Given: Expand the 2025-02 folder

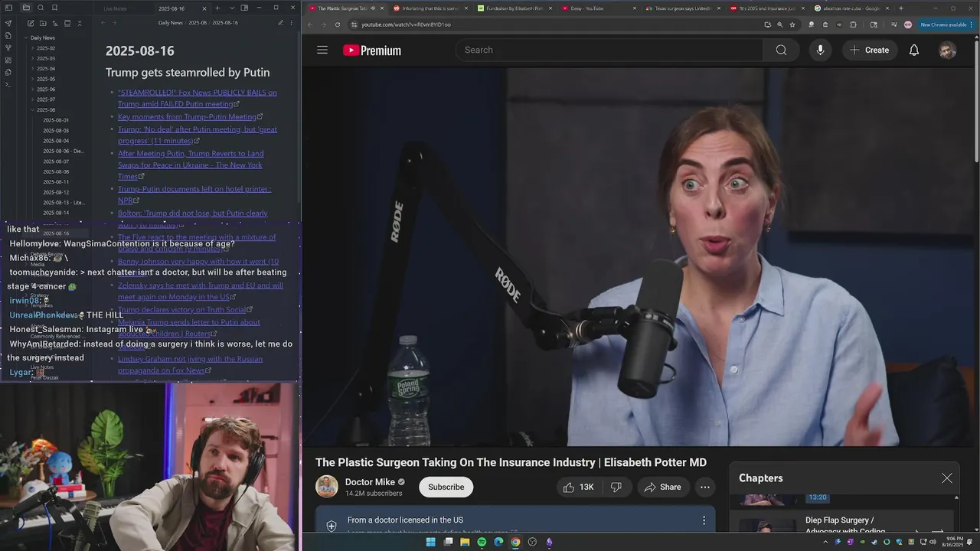Looking at the screenshot, I should pyautogui.click(x=46, y=48).
